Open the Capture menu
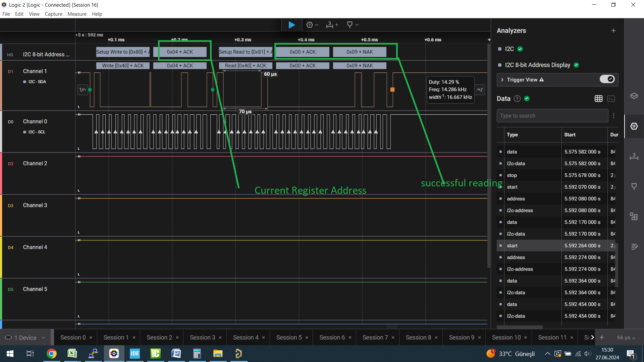This screenshot has height=362, width=644. point(53,14)
